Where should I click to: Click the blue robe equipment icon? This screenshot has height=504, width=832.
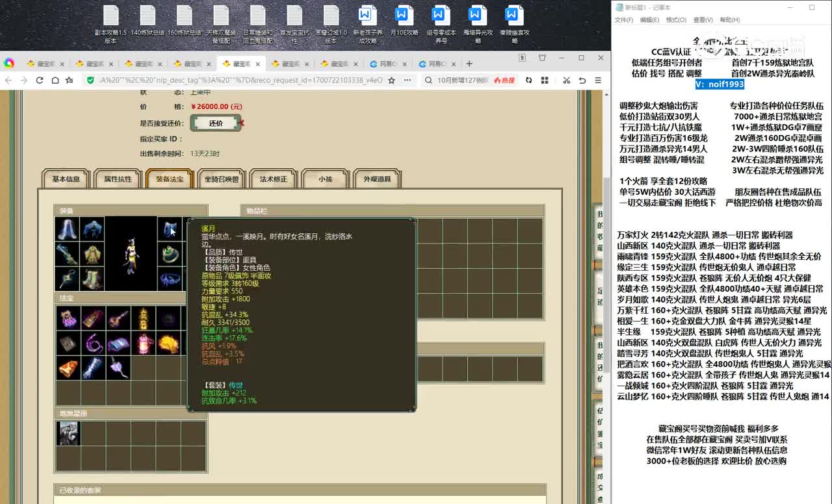[x=92, y=229]
